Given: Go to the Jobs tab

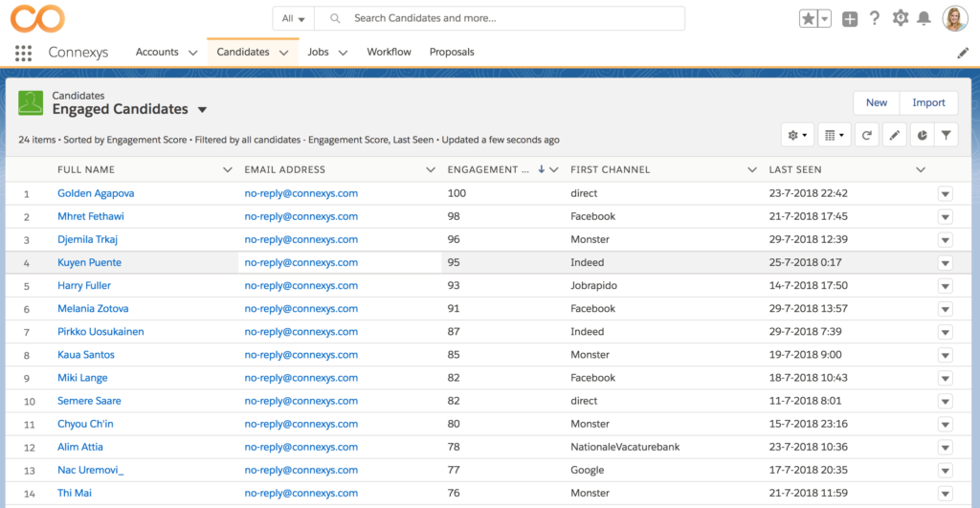Looking at the screenshot, I should (x=318, y=52).
